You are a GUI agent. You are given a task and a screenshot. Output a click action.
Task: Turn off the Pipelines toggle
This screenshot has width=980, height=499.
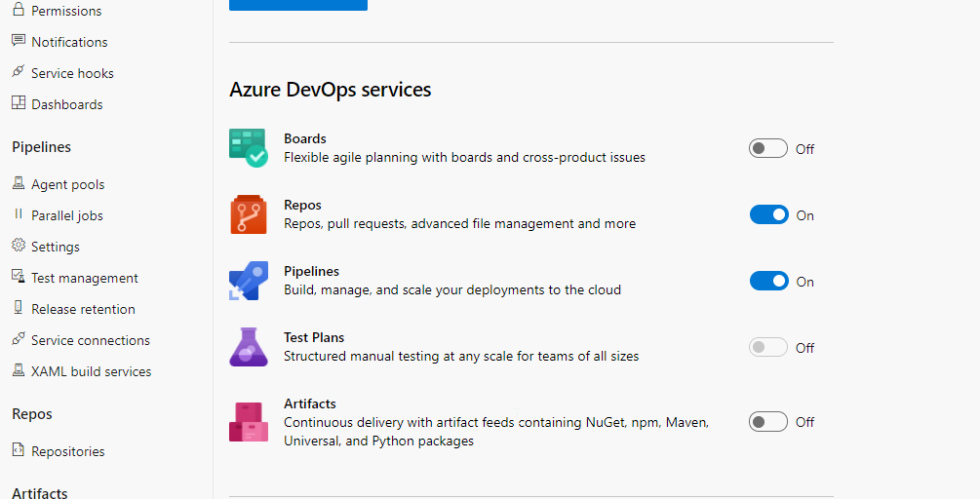click(768, 281)
